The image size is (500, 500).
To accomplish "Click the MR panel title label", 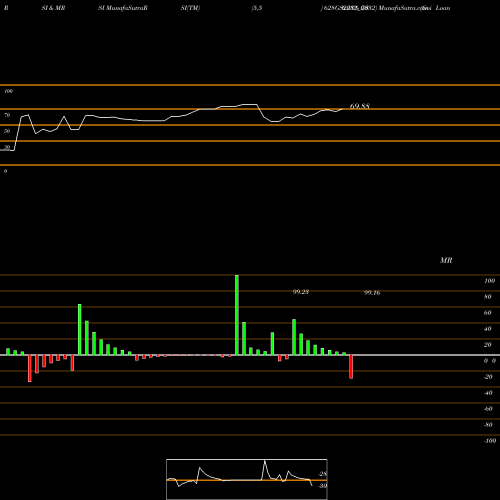I will (446, 260).
